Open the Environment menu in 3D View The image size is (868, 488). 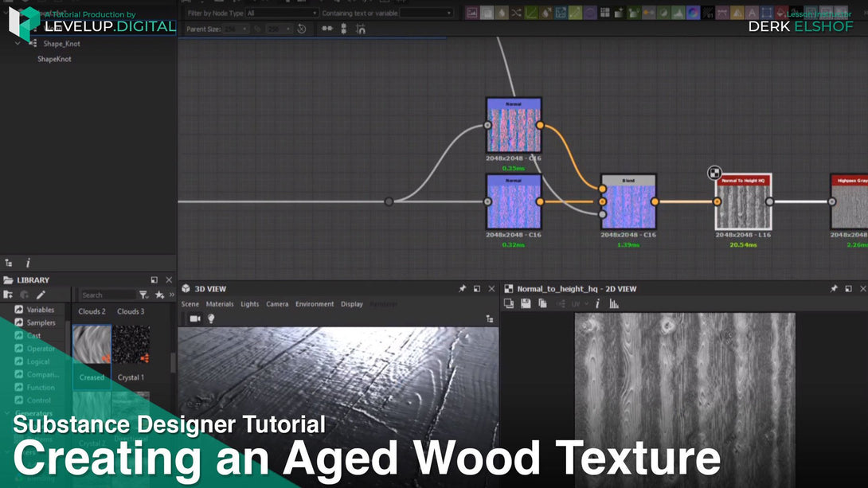(315, 304)
